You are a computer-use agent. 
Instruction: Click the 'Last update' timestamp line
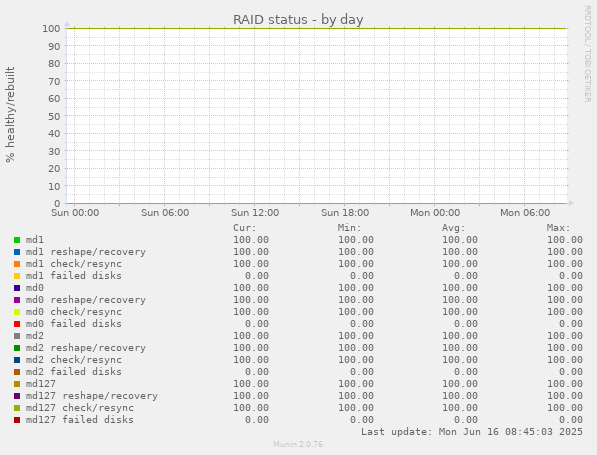(x=472, y=432)
